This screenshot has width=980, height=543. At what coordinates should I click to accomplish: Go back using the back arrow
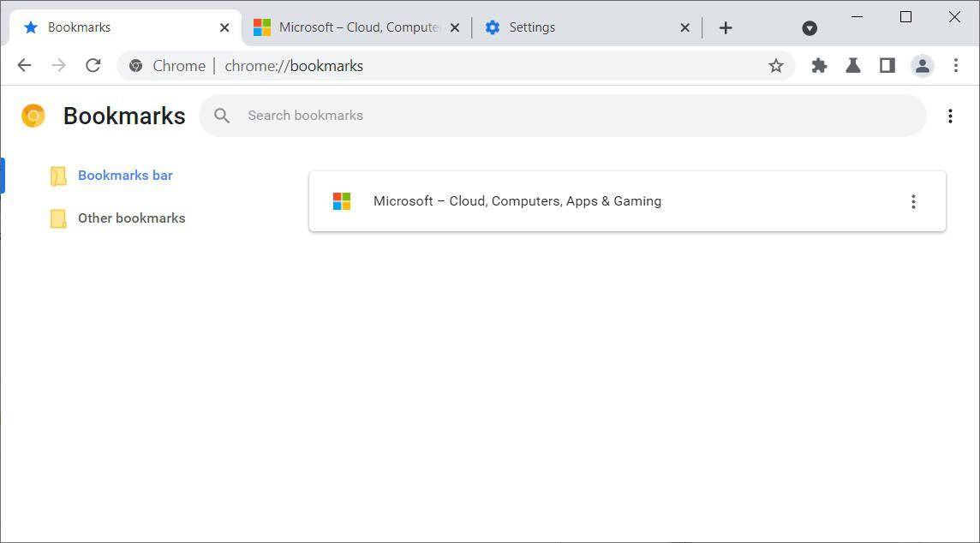pos(24,66)
